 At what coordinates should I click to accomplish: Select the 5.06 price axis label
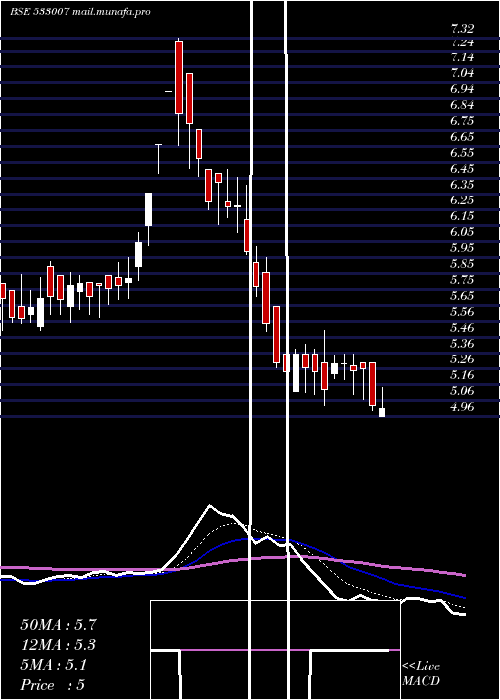462,391
